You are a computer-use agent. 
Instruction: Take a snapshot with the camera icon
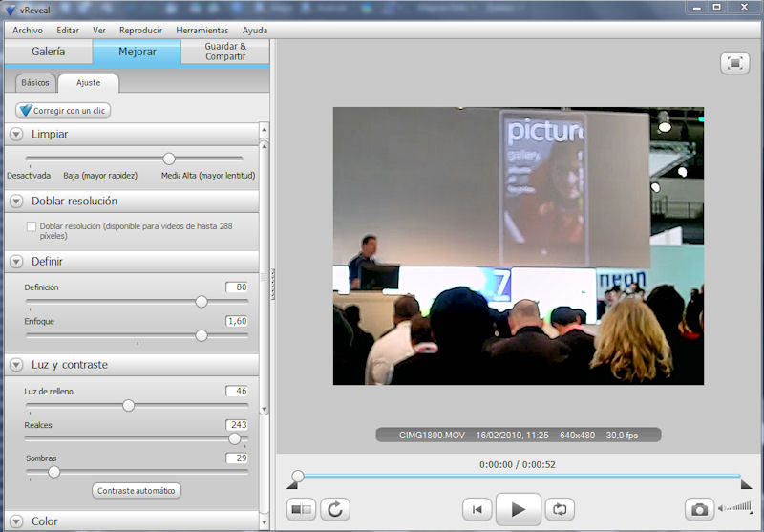(x=700, y=510)
